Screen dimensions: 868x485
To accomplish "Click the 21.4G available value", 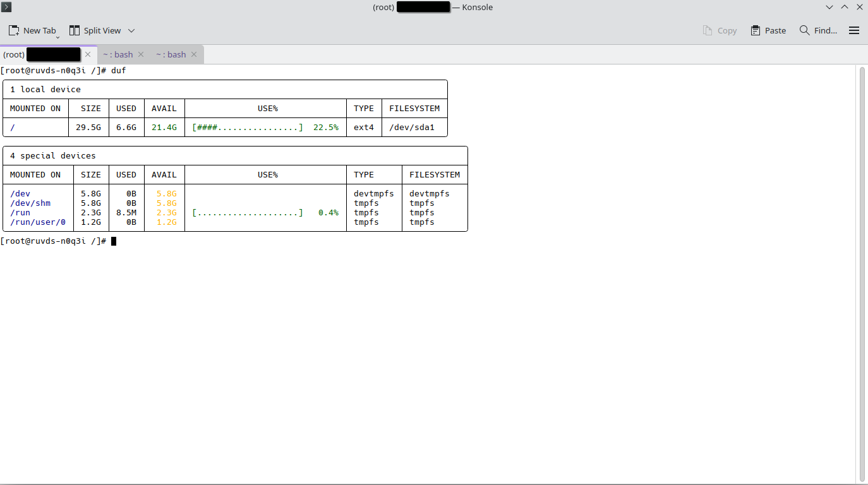I will pyautogui.click(x=164, y=128).
